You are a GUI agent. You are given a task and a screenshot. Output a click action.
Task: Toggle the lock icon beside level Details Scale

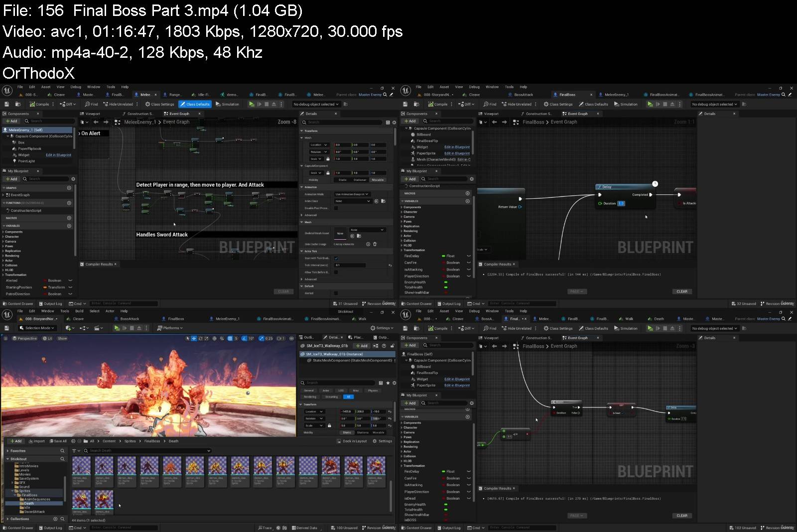click(329, 425)
